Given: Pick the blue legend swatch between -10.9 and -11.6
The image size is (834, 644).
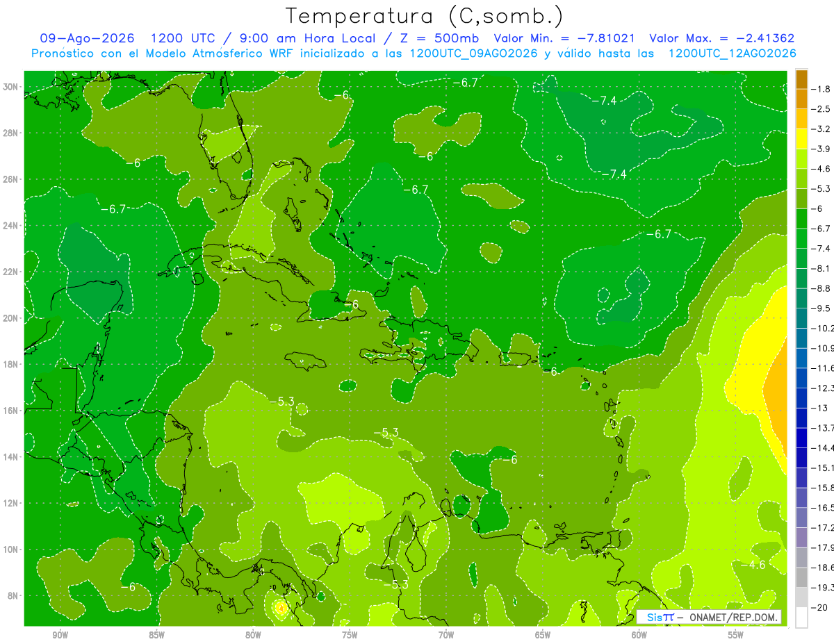Looking at the screenshot, I should 801,358.
